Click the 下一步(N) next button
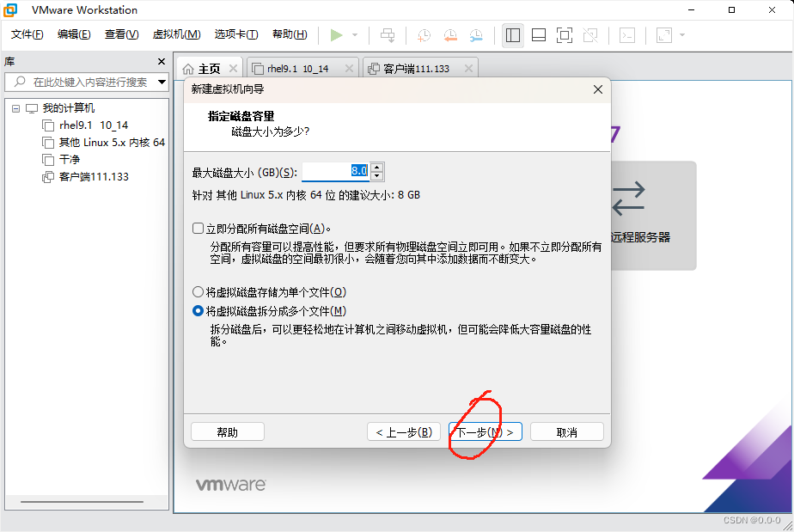The width and height of the screenshot is (794, 532). [x=486, y=431]
